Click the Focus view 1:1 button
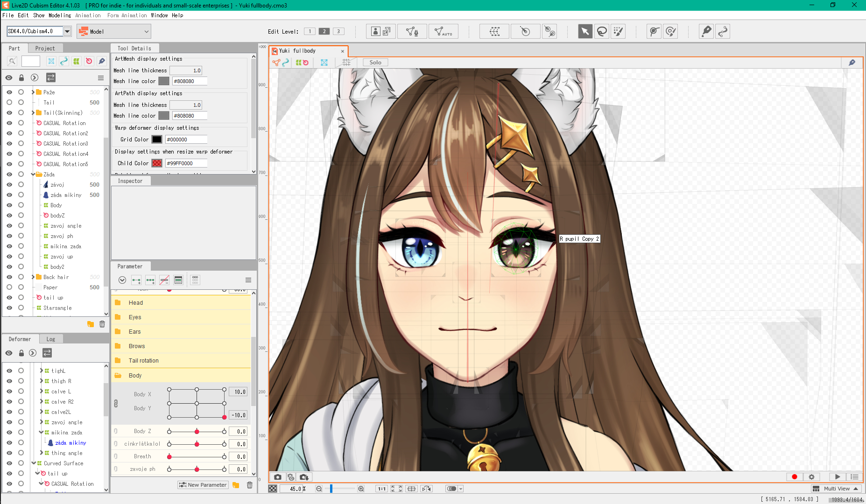The width and height of the screenshot is (866, 504). coord(382,489)
